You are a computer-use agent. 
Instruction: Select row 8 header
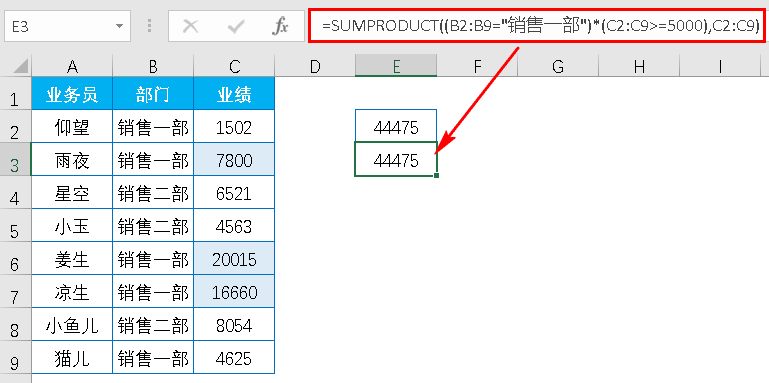[x=15, y=324]
